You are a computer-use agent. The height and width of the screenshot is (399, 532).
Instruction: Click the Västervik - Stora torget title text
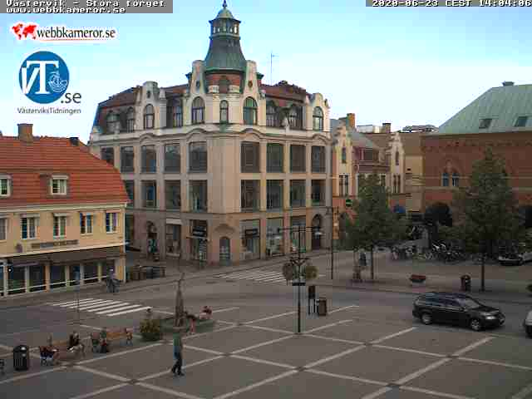[x=86, y=3]
